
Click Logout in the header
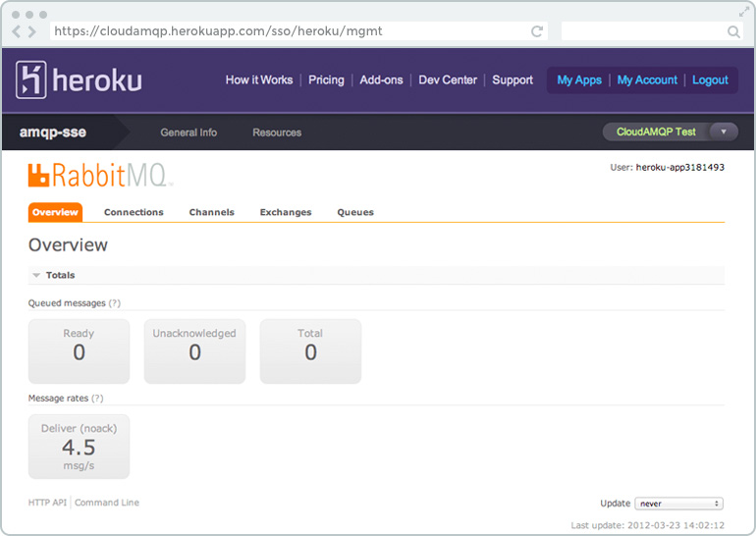(710, 80)
